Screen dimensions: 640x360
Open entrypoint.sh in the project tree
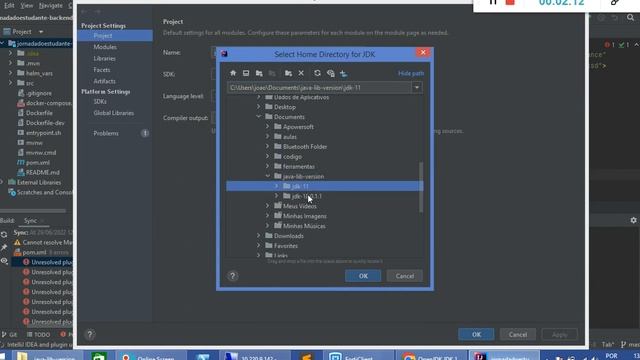click(43, 133)
